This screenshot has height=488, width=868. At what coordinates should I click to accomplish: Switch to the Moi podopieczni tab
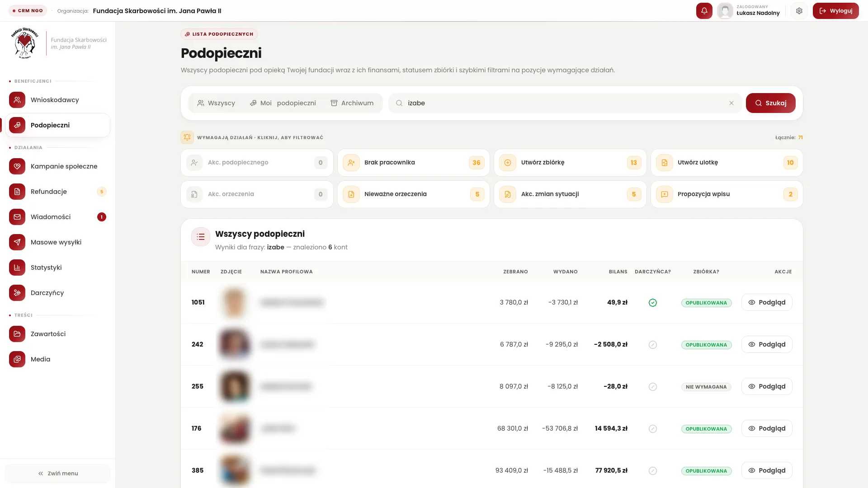(x=283, y=103)
